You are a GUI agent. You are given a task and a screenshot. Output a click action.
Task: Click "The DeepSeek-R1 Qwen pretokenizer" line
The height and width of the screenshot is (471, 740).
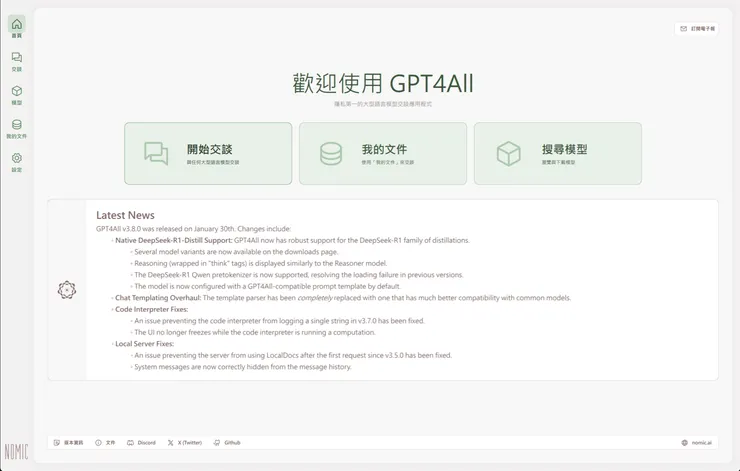pos(299,275)
